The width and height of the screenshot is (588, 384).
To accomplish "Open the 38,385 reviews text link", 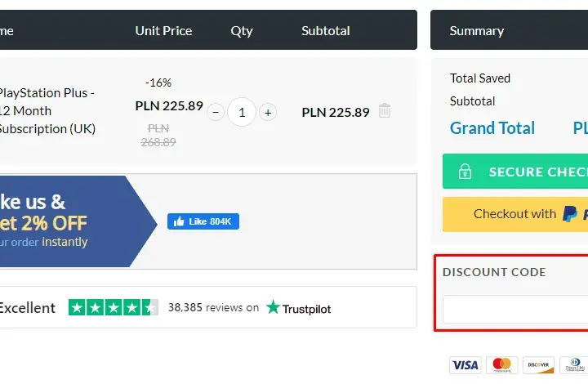I will [213, 307].
